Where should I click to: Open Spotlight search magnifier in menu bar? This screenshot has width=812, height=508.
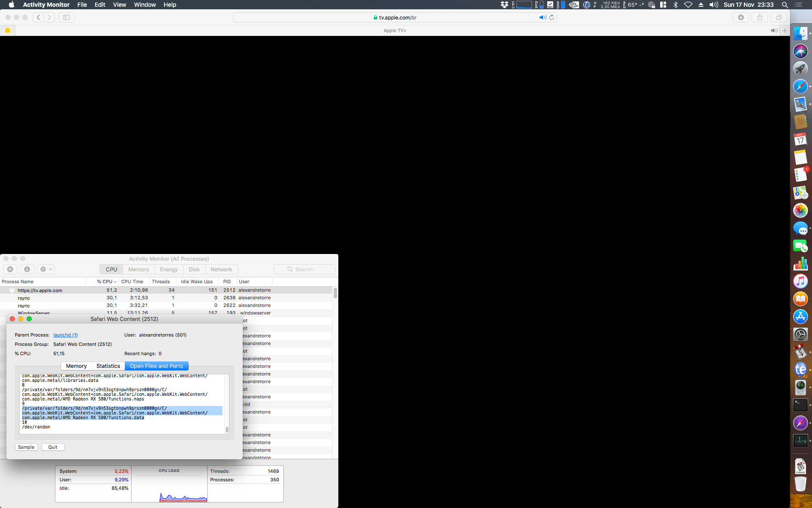[x=785, y=5]
